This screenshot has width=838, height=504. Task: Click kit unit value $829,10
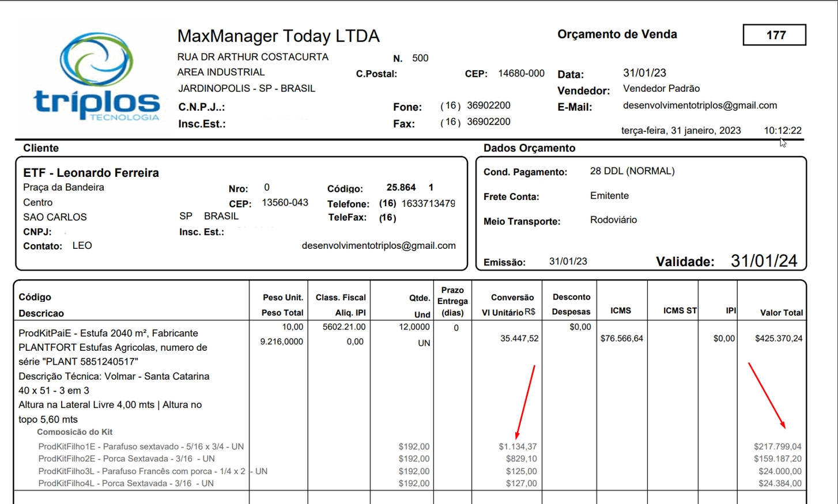pyautogui.click(x=521, y=459)
